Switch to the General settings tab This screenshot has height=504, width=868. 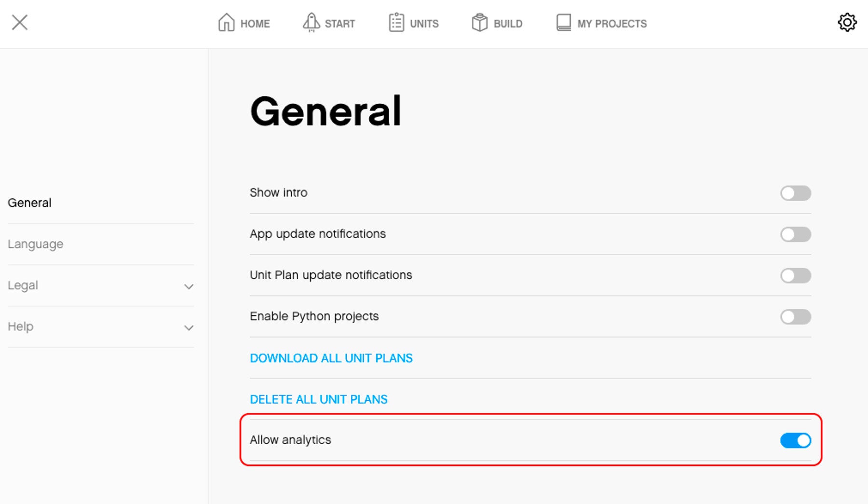click(x=29, y=203)
